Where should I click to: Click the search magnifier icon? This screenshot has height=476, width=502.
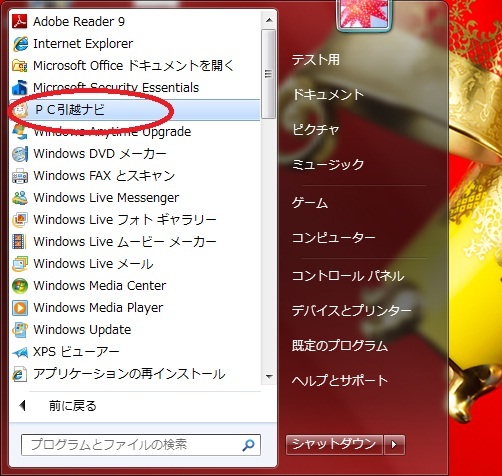248,445
